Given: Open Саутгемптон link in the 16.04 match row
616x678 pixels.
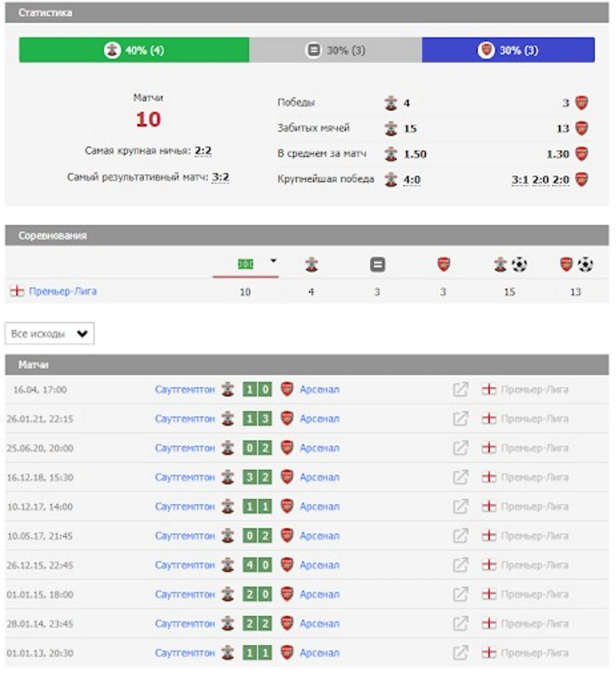Looking at the screenshot, I should [185, 389].
